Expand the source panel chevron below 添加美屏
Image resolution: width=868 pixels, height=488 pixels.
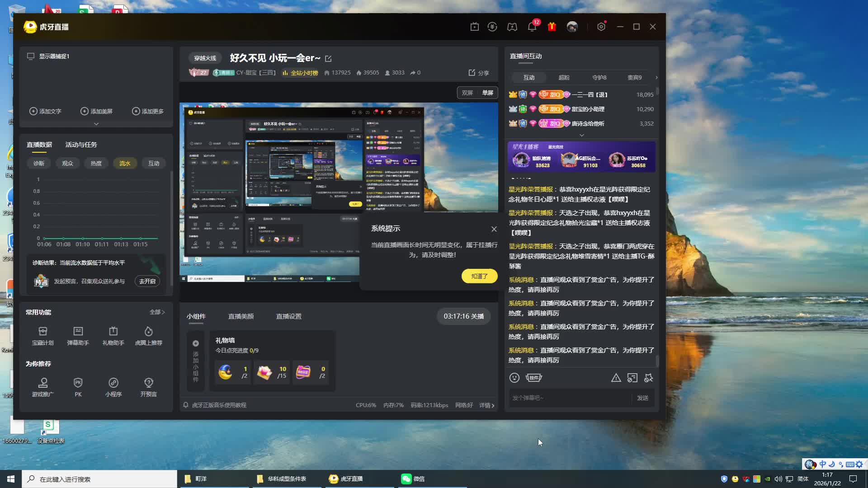point(96,124)
